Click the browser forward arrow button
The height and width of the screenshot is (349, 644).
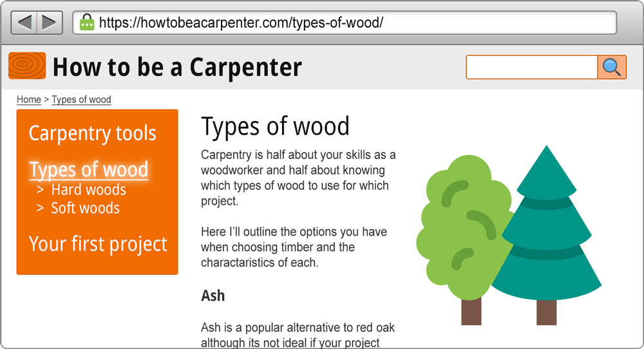pos(50,22)
